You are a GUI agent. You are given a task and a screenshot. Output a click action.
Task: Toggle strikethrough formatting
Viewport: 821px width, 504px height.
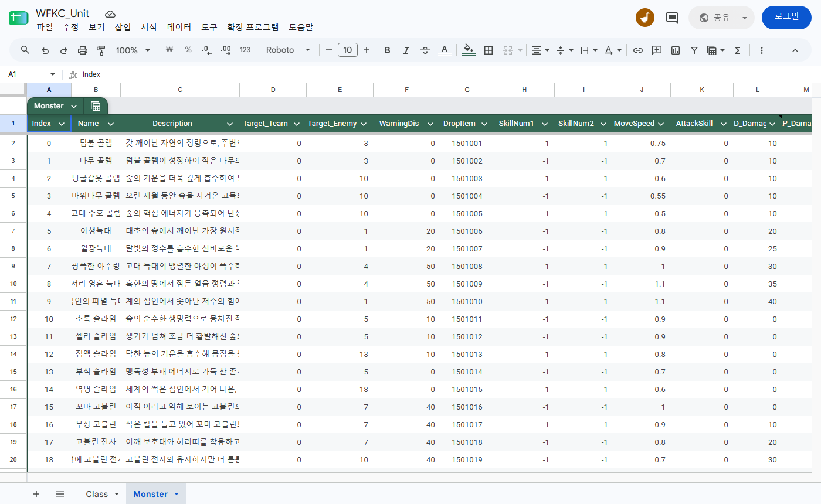click(x=425, y=50)
